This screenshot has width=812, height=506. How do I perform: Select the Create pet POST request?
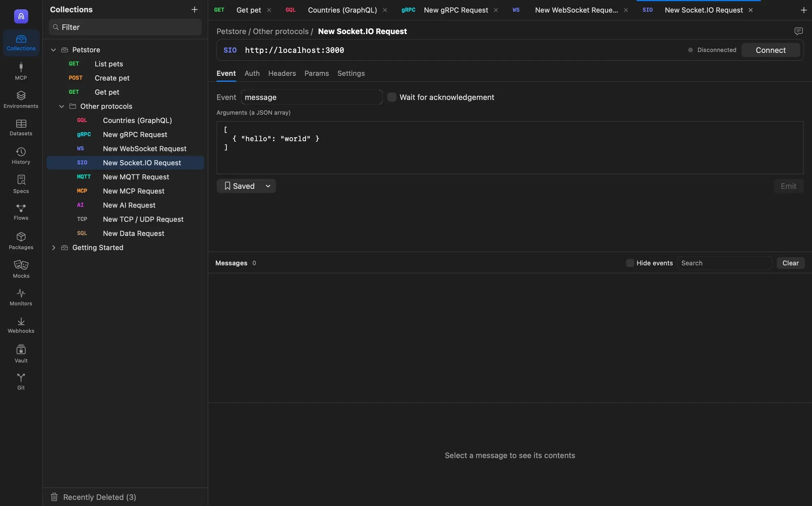coord(125,78)
